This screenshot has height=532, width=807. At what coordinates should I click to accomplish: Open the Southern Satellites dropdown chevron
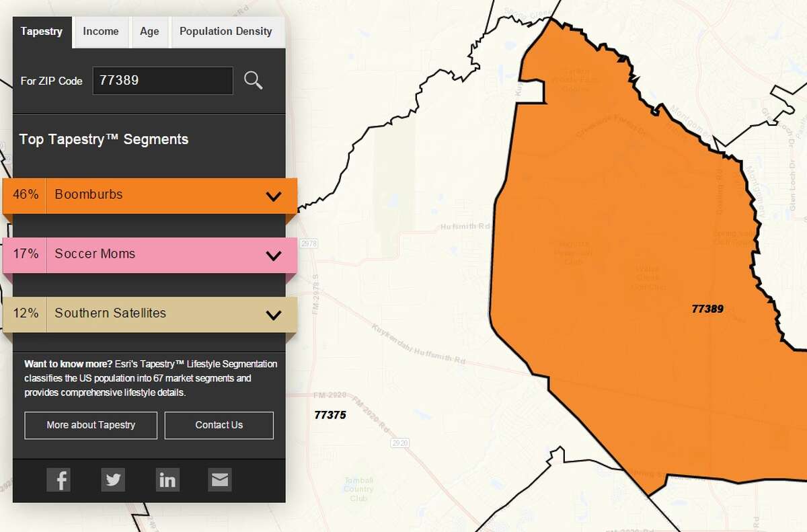pyautogui.click(x=273, y=315)
